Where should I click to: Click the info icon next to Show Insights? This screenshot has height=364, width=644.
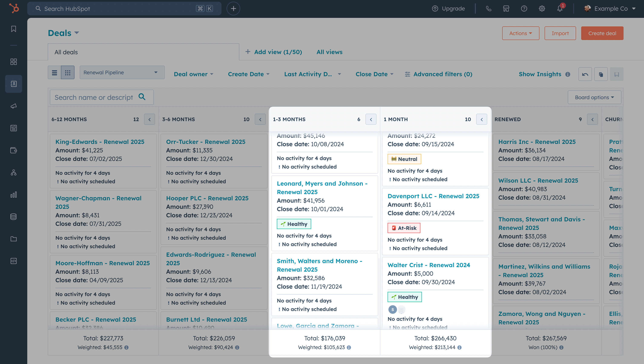568,74
